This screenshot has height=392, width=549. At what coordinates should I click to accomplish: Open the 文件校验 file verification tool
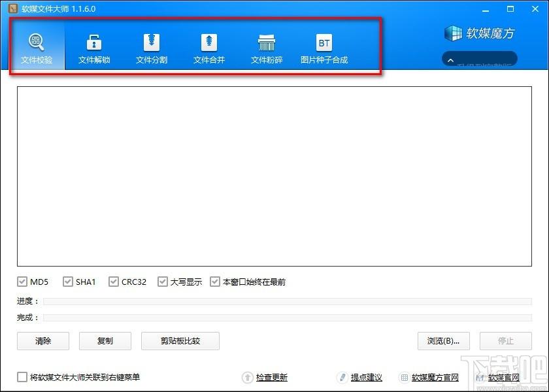click(37, 48)
